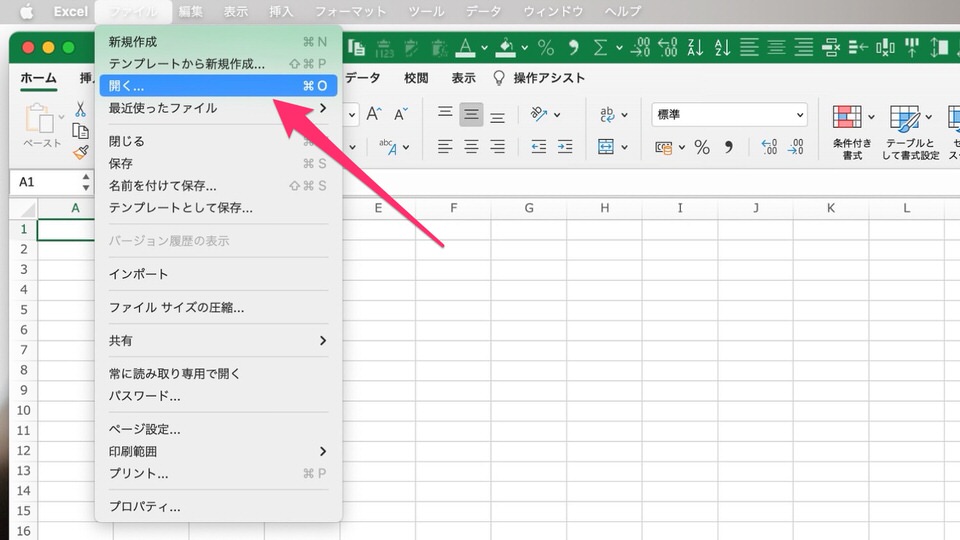The image size is (960, 540).
Task: Expand the conditional formatting dropdown arrow
Action: point(871,116)
